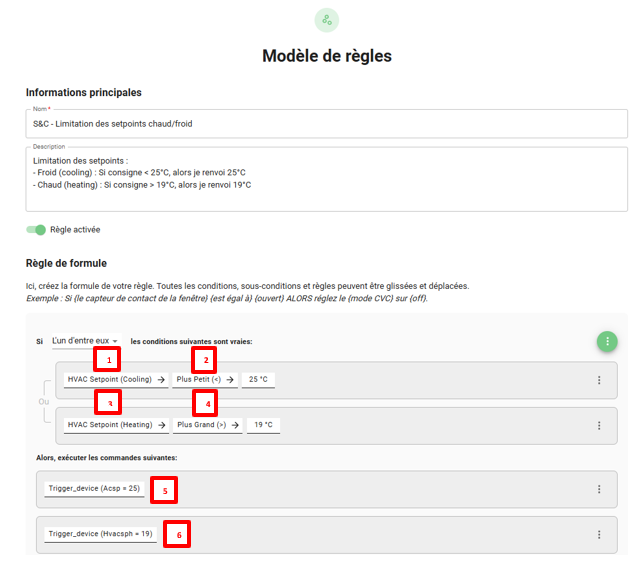
Task: Edit the 25 °C value field
Action: [x=260, y=380]
